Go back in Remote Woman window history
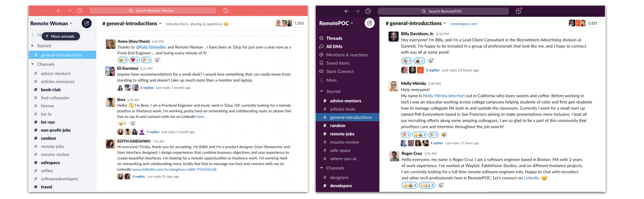 pos(59,10)
